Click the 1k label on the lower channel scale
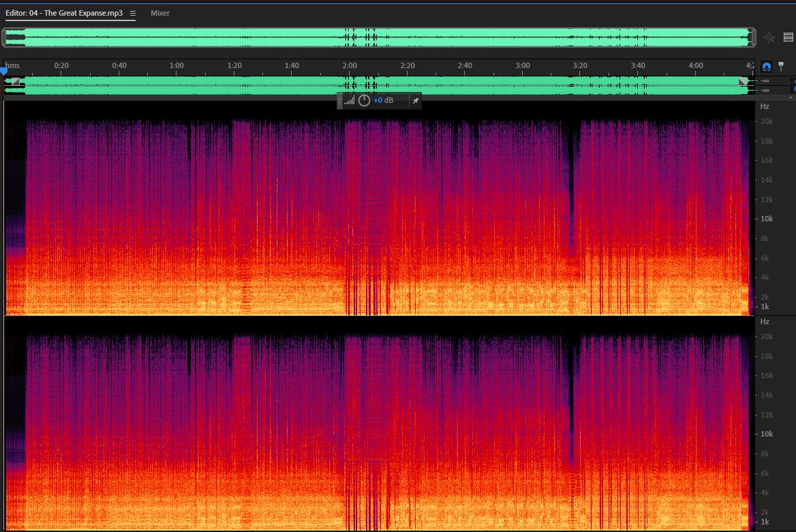Screen dimensions: 796x532 pyautogui.click(x=765, y=522)
